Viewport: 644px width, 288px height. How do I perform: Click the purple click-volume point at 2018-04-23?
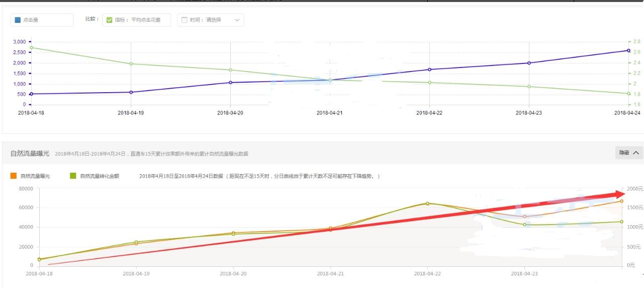click(529, 63)
